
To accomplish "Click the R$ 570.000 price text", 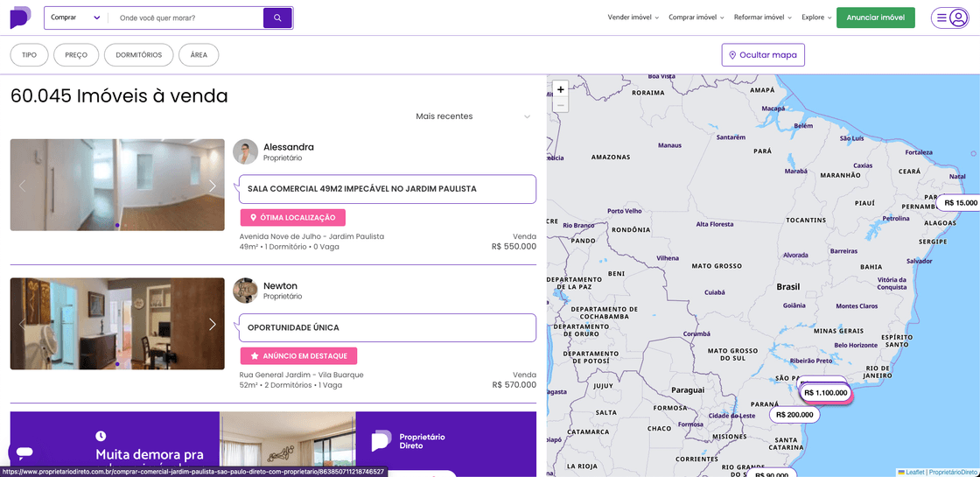I will pos(514,385).
